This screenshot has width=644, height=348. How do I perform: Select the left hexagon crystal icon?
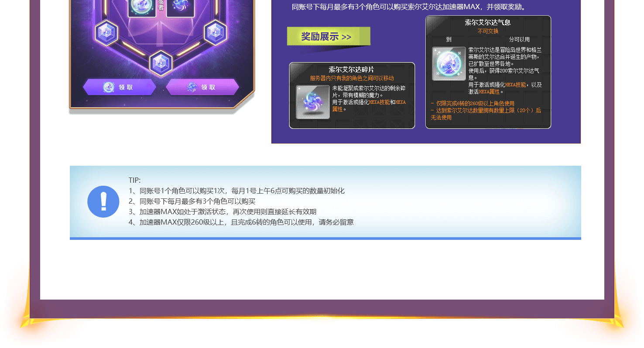[x=106, y=32]
